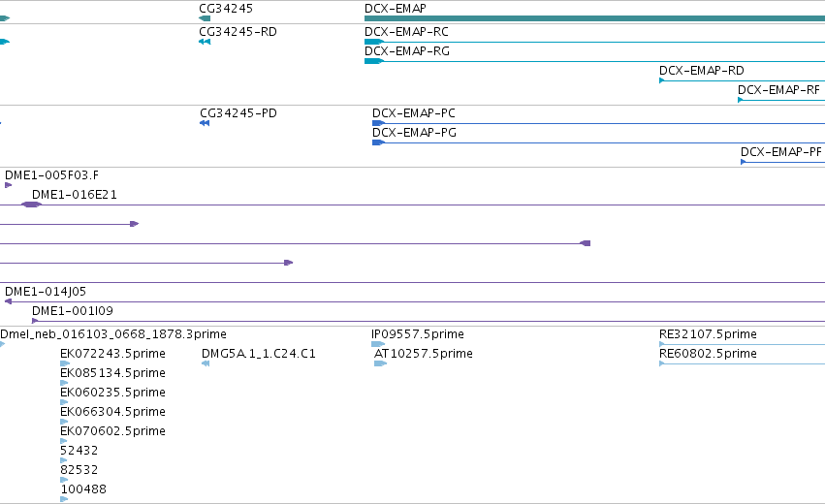Select the DCX-EMAP-PC protein label
The height and width of the screenshot is (504, 825).
[414, 113]
